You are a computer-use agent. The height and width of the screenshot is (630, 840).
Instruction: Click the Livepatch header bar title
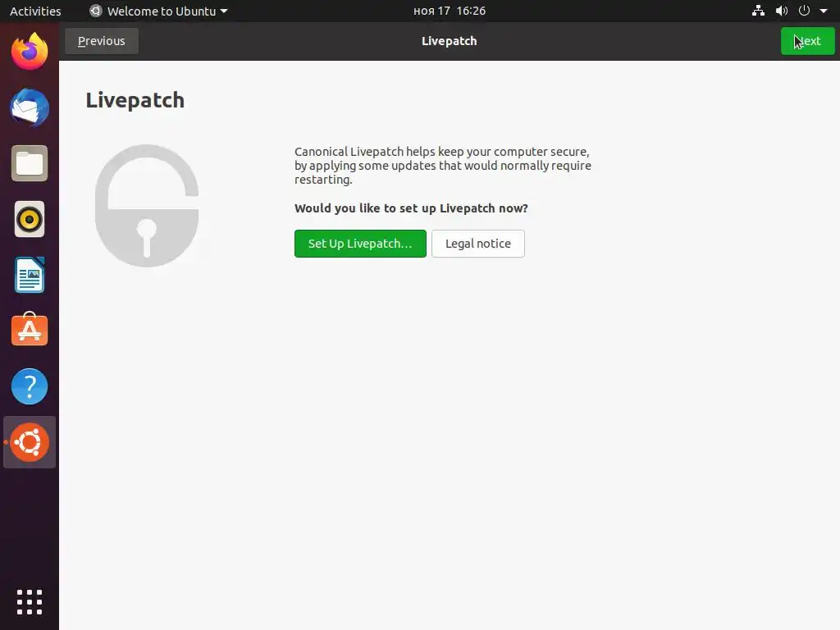tap(449, 41)
